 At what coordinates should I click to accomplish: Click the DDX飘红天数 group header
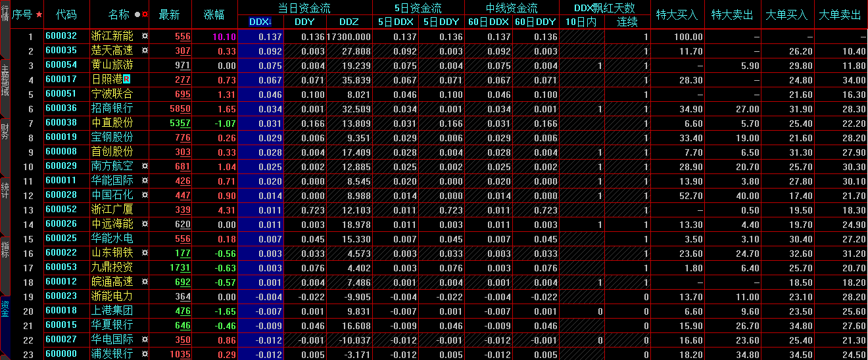[604, 8]
